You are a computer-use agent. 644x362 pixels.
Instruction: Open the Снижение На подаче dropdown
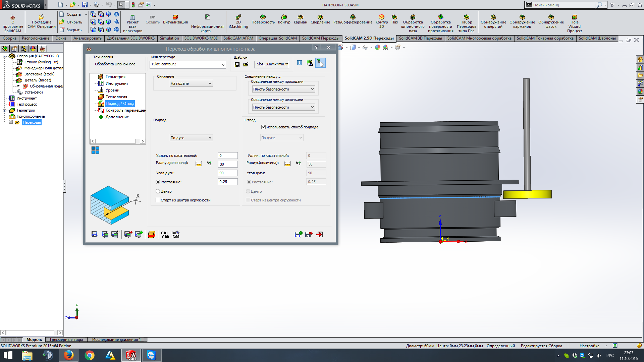pyautogui.click(x=191, y=83)
